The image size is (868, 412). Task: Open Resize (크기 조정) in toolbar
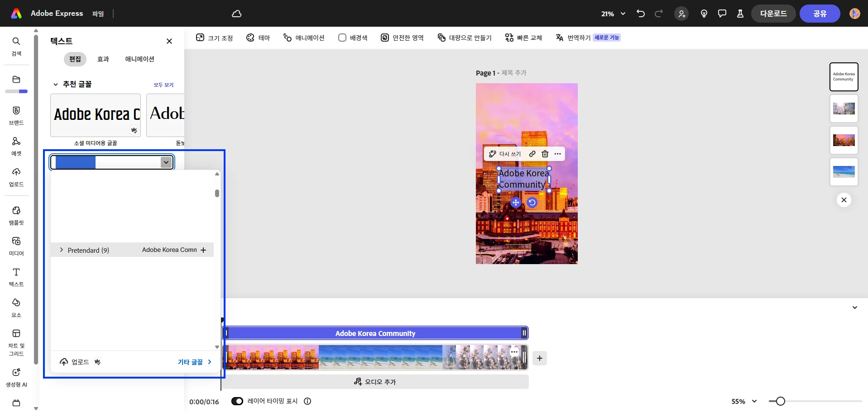(215, 38)
